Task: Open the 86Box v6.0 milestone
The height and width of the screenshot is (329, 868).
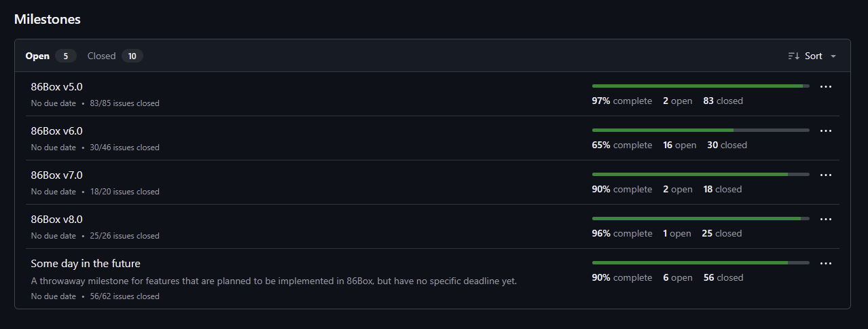Action: pos(56,131)
